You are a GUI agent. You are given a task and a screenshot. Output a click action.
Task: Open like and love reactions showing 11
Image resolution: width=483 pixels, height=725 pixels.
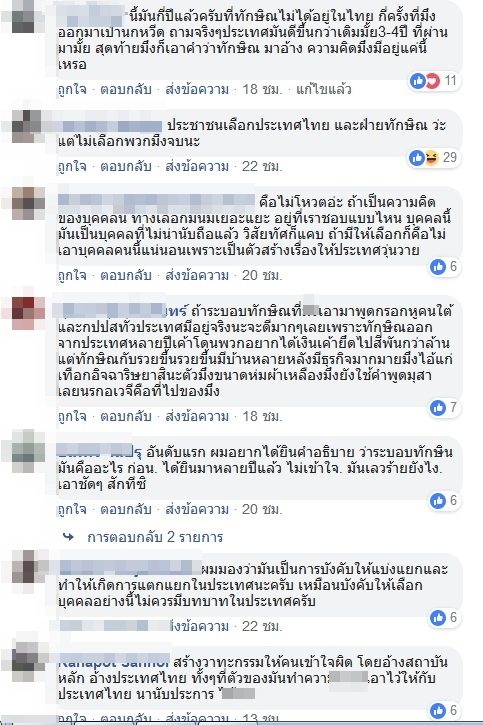tap(434, 81)
